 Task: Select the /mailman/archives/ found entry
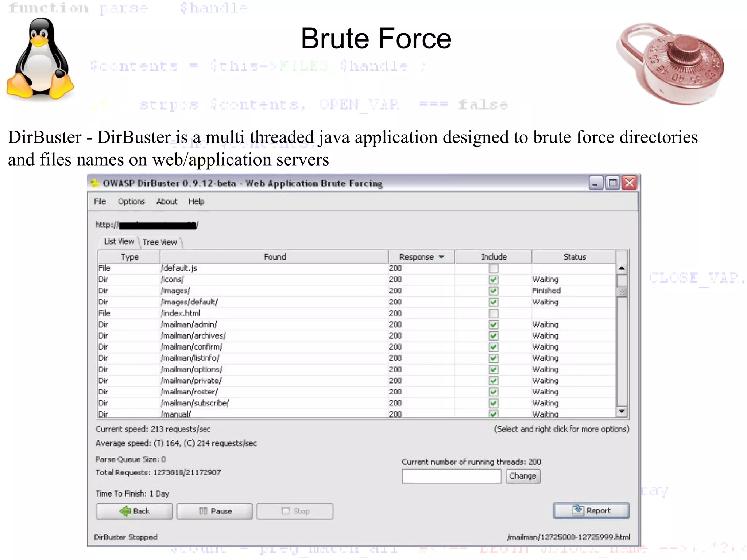(x=193, y=336)
